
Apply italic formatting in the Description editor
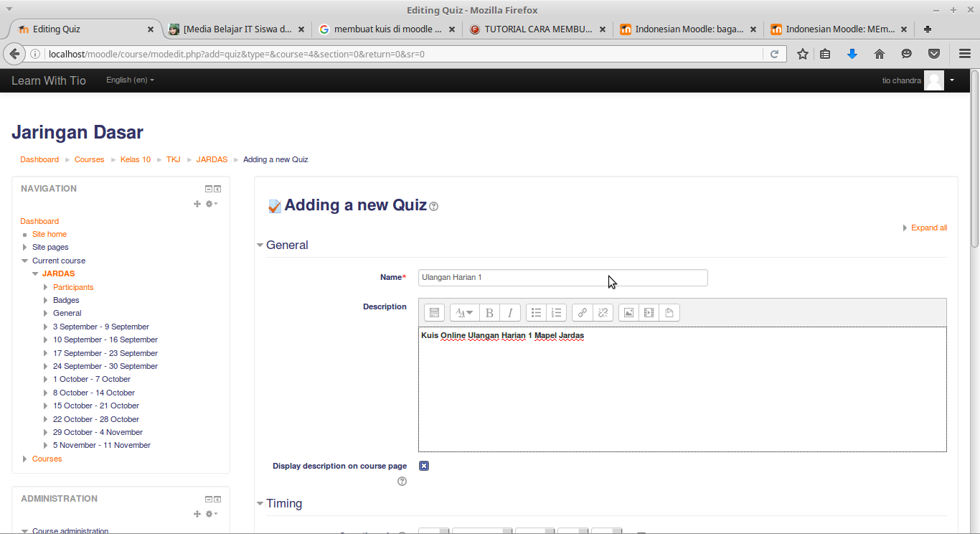(x=509, y=312)
